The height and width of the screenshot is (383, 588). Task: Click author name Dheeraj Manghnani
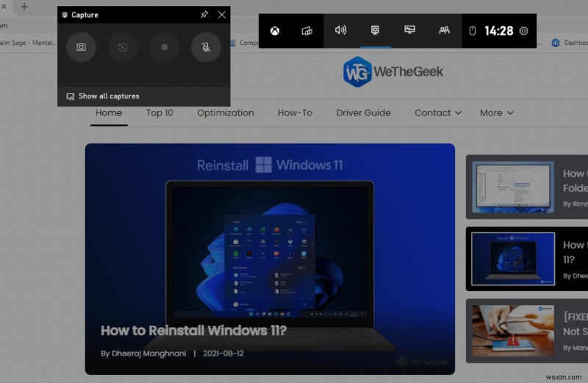tap(148, 354)
